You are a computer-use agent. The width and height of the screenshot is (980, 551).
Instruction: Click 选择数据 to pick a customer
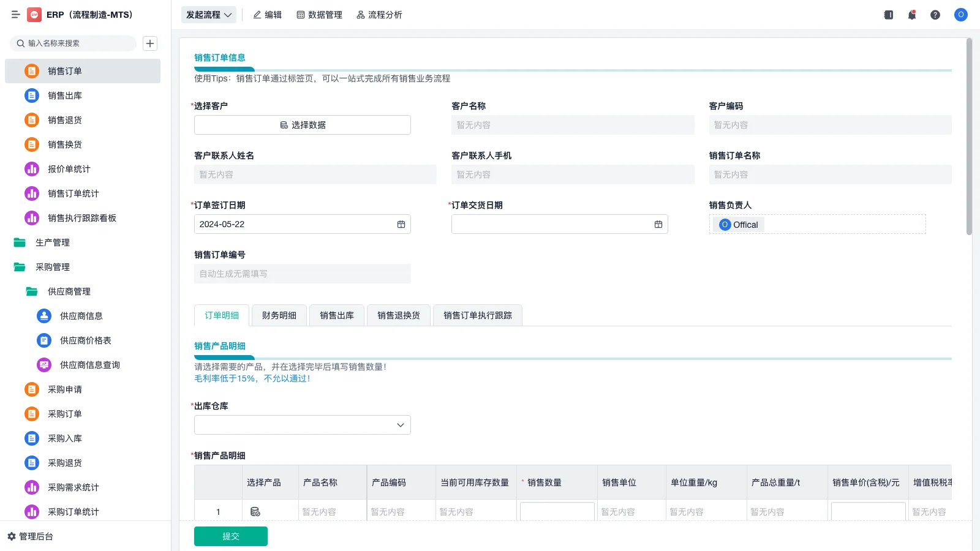pyautogui.click(x=302, y=125)
